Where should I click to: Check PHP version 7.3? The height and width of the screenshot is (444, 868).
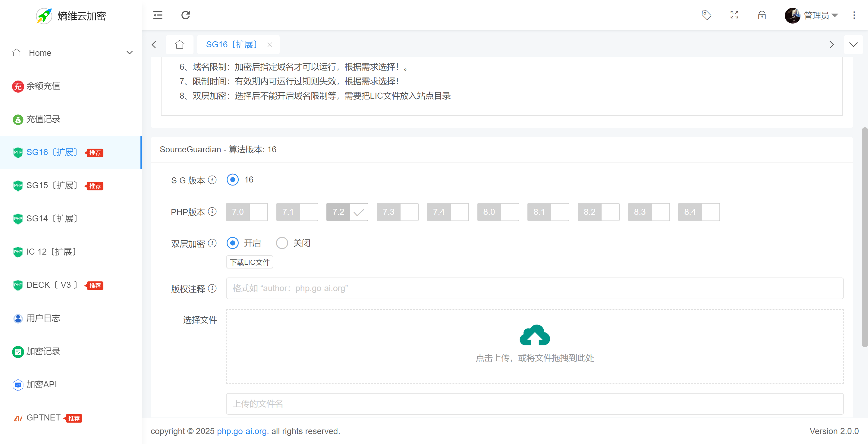[x=397, y=212]
